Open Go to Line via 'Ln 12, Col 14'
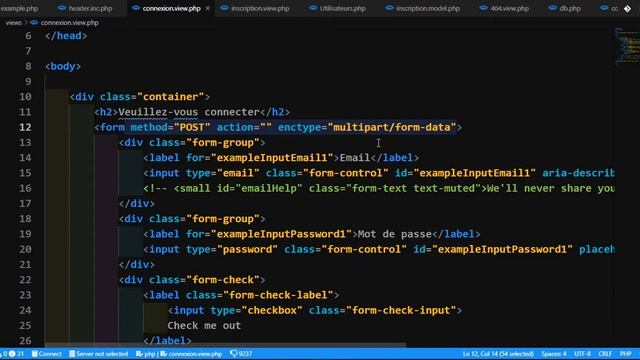This screenshot has width=640, height=360. tap(498, 354)
